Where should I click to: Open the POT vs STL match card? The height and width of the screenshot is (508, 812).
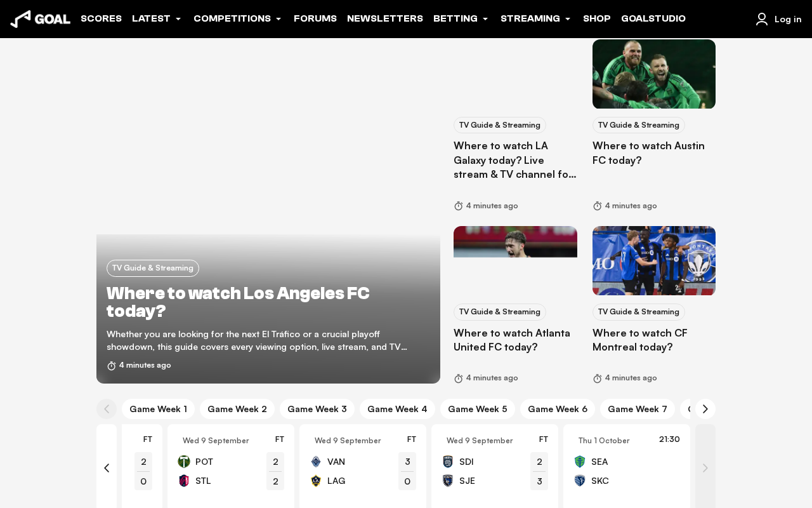click(231, 466)
